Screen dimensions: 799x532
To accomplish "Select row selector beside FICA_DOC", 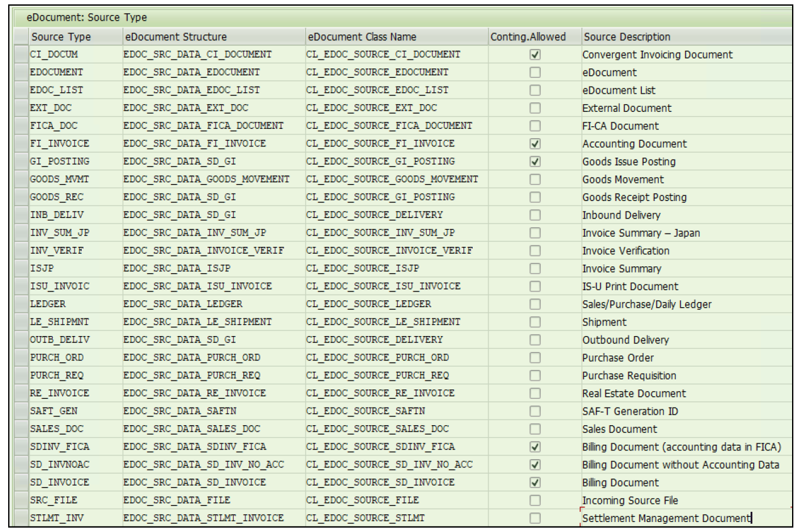I will (20, 126).
